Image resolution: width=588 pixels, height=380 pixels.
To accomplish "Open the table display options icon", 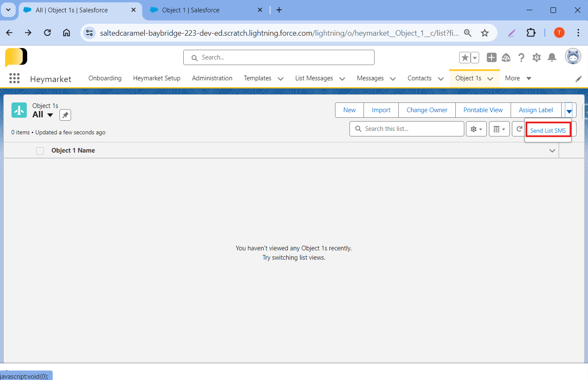I will [499, 129].
